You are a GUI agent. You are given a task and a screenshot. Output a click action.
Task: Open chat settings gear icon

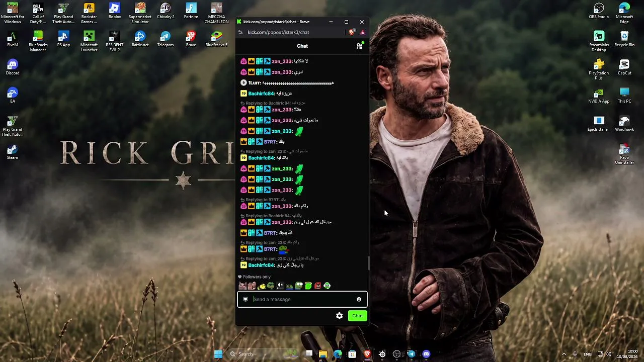pos(339,316)
